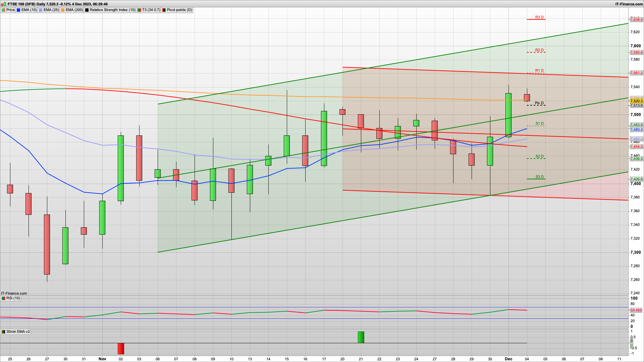Click the Dec month label on the time axis
Image resolution: width=644 pixels, height=362 pixels.
[x=508, y=359]
